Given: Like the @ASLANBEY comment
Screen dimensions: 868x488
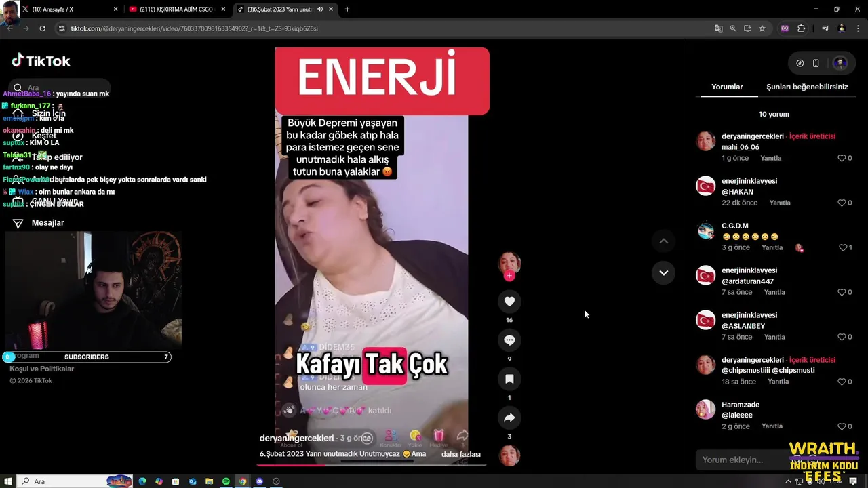Looking at the screenshot, I should 842,337.
